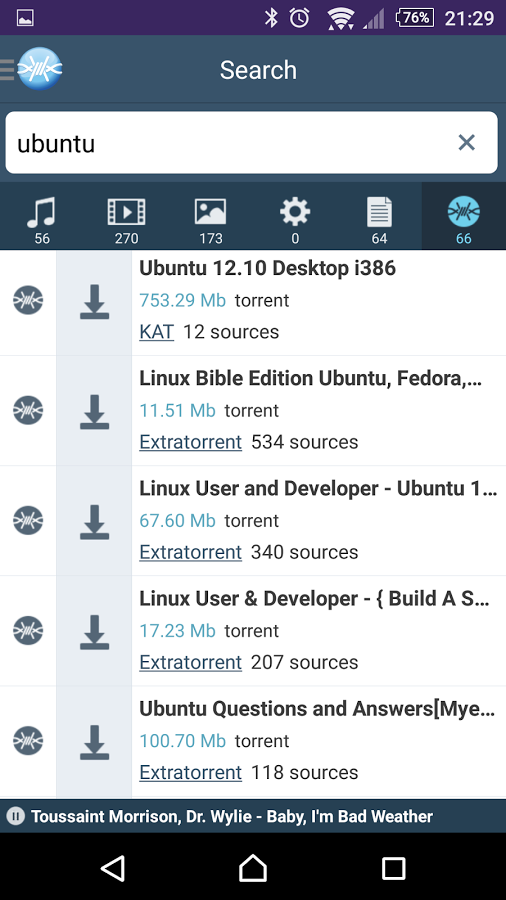Pause the Toussaint Morrison track playing
Image resolution: width=506 pixels, height=900 pixels.
15,816
